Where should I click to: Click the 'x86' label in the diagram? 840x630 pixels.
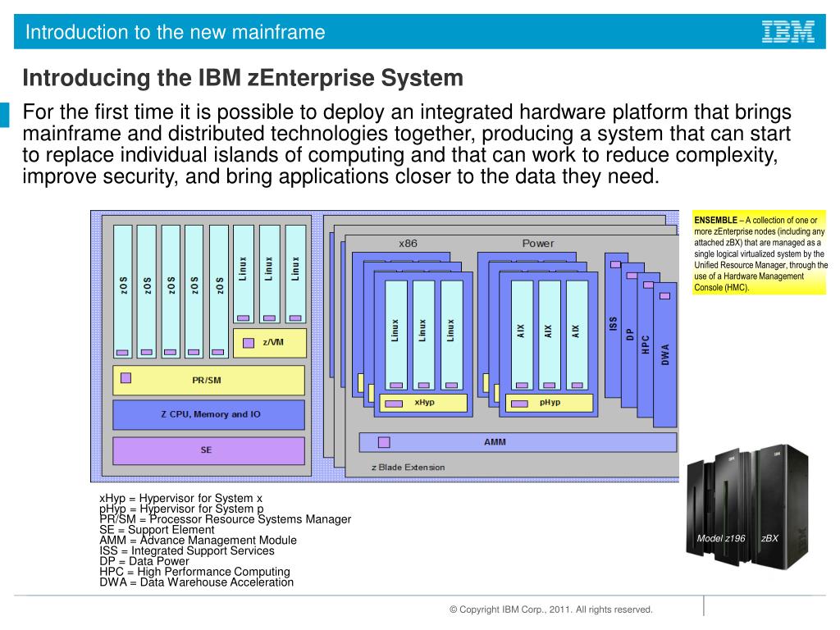coord(408,243)
